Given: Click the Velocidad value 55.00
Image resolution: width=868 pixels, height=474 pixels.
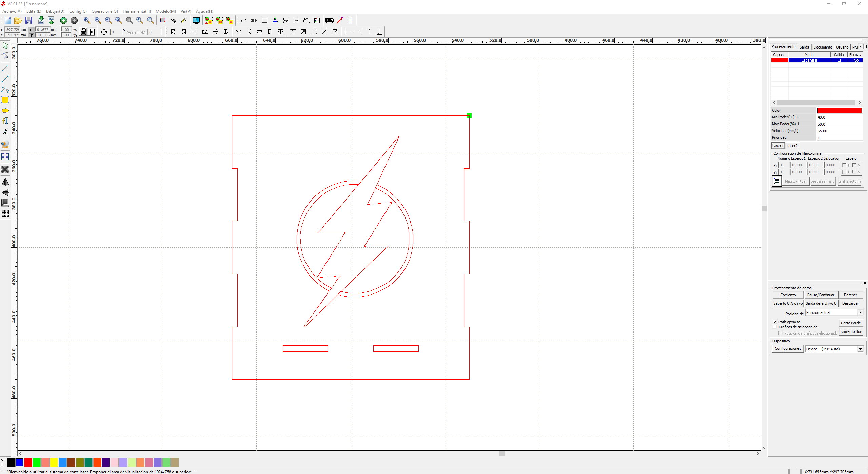Looking at the screenshot, I should point(839,131).
